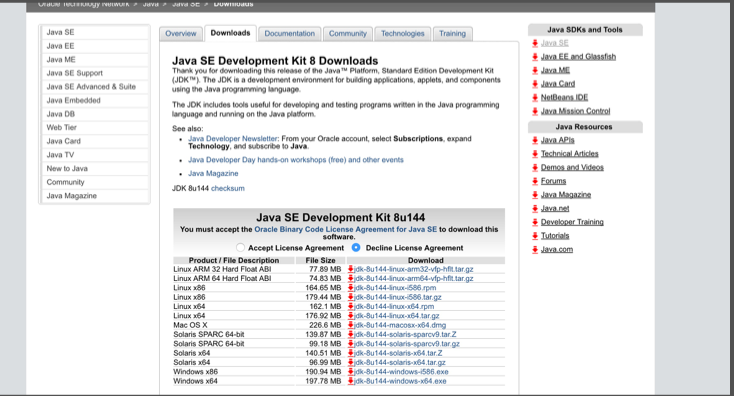
Task: Click the Product / File Description column header
Action: coord(234,260)
